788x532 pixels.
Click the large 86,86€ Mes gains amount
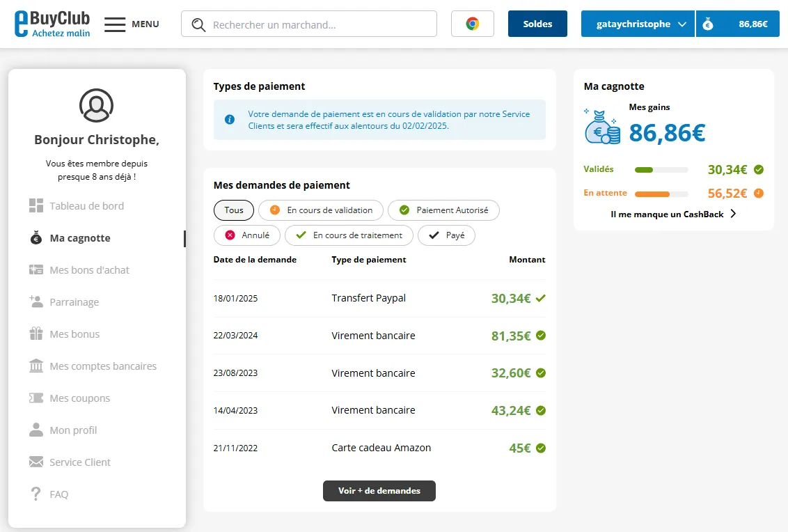[667, 133]
